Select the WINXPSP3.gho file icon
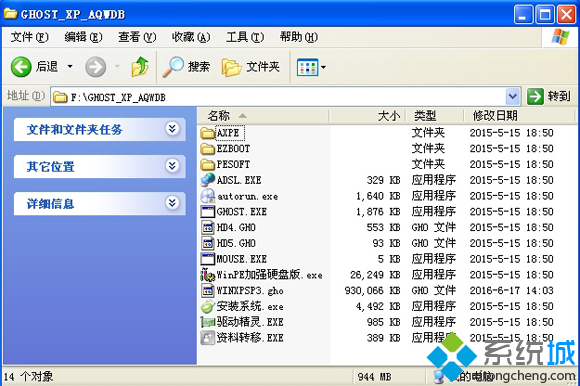Viewport: 580px width, 386px height. pyautogui.click(x=208, y=291)
